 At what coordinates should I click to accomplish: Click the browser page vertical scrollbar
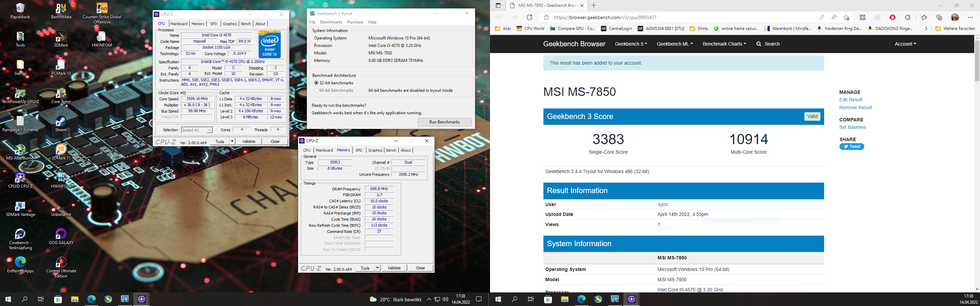977,61
